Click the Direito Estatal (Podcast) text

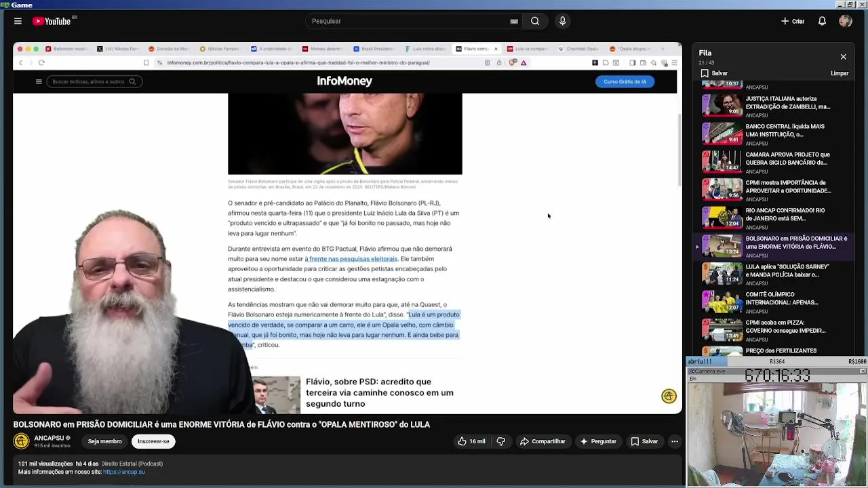tap(132, 464)
